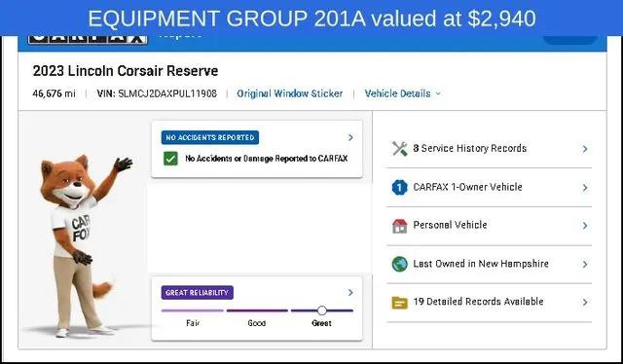
Task: Click the Good label on reliability scale
Action: pos(257,323)
